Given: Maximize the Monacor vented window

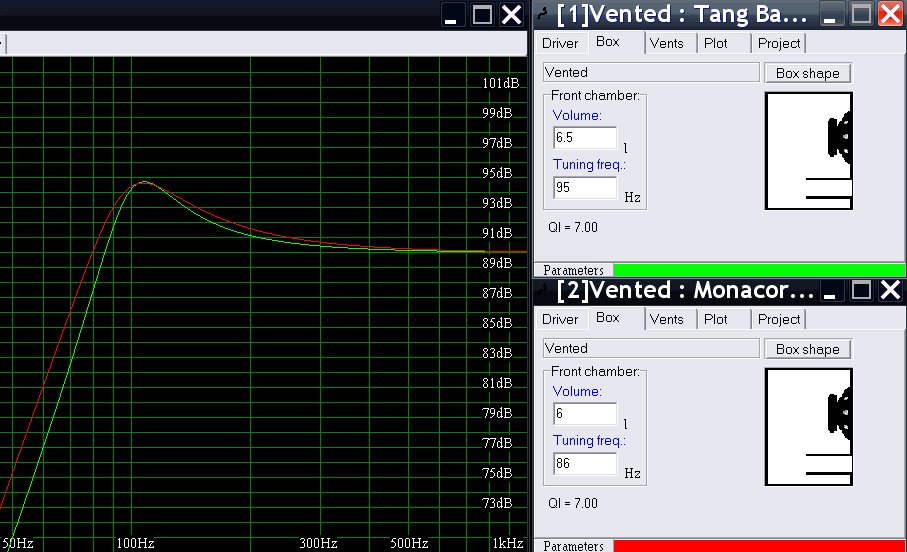Looking at the screenshot, I should coord(861,290).
